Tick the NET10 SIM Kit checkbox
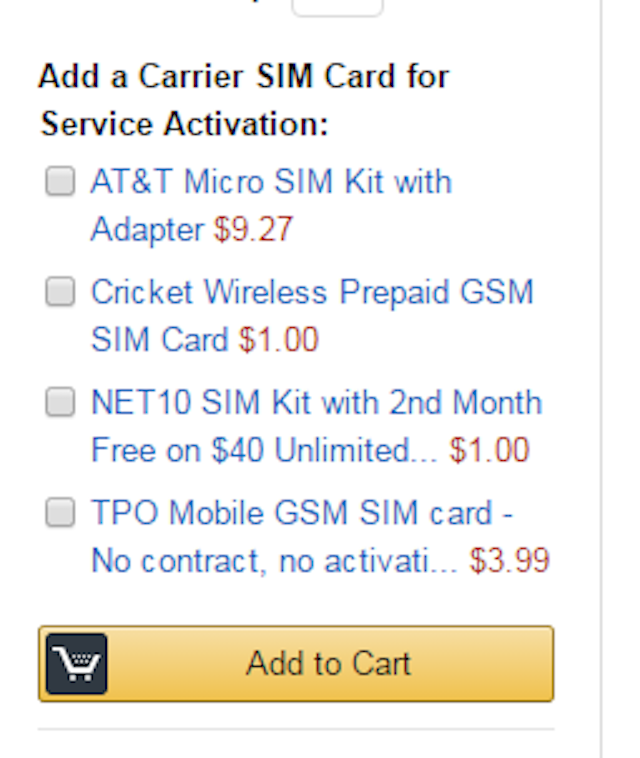Screen dimensions: 640x758 click(61, 402)
